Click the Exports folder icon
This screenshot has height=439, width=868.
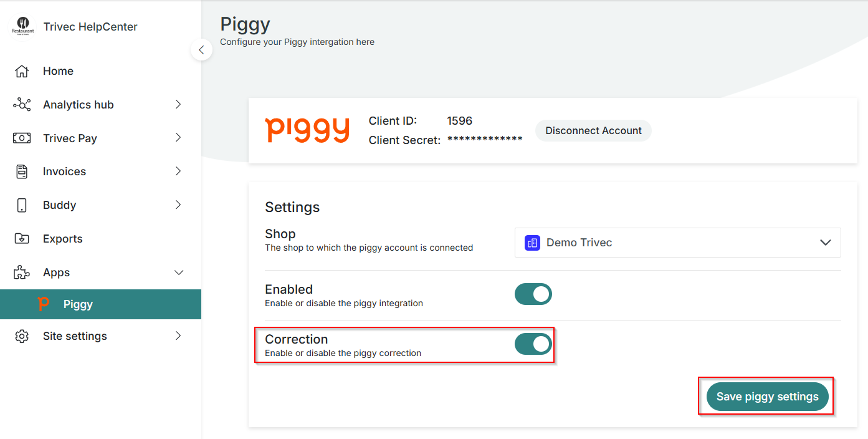click(22, 239)
